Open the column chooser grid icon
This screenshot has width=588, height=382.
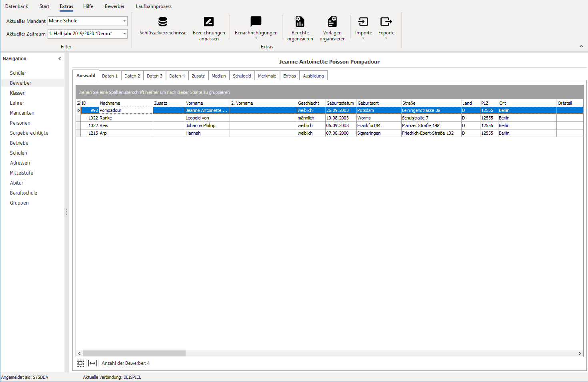click(78, 103)
